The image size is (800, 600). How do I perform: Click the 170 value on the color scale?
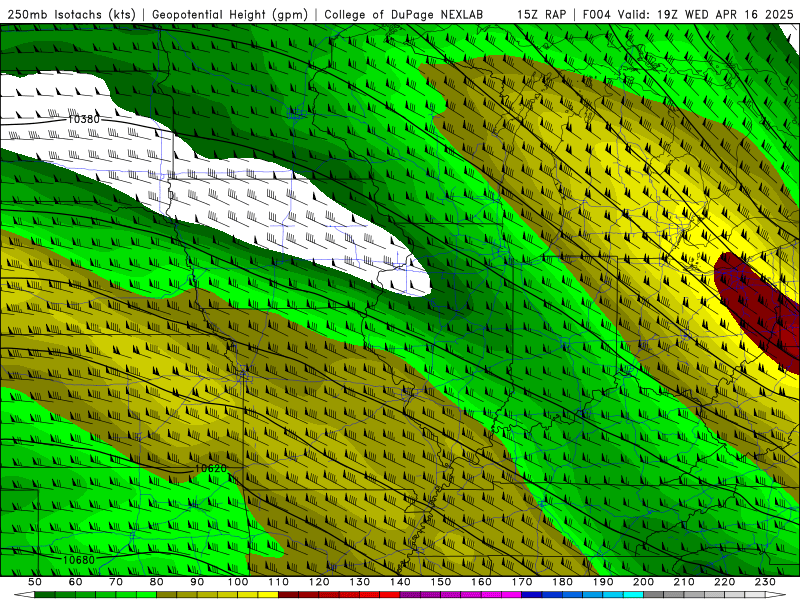(x=522, y=582)
